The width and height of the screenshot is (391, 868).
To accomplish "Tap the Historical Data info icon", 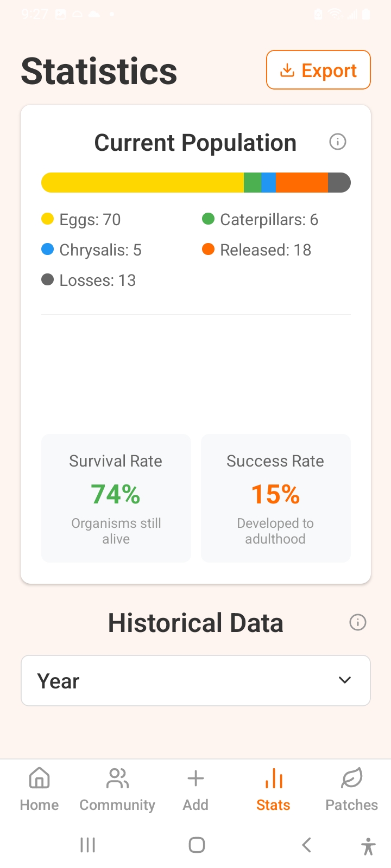I will point(357,622).
